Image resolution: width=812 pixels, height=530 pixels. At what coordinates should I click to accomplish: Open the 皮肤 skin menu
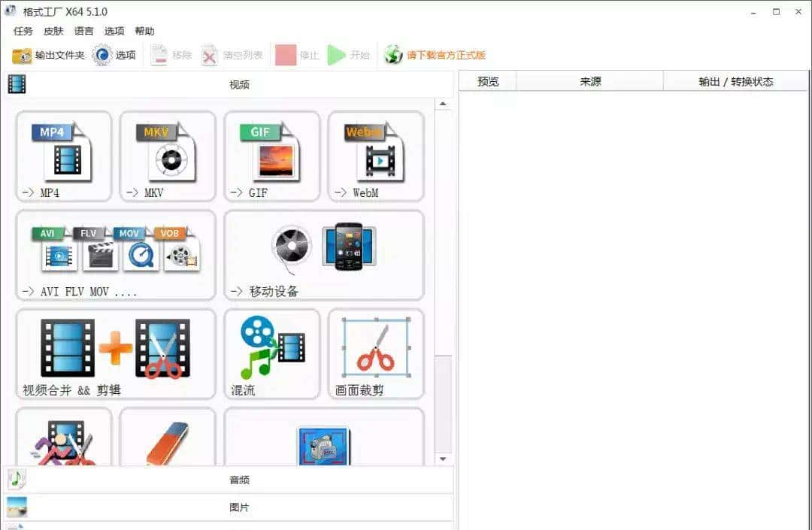click(x=53, y=31)
